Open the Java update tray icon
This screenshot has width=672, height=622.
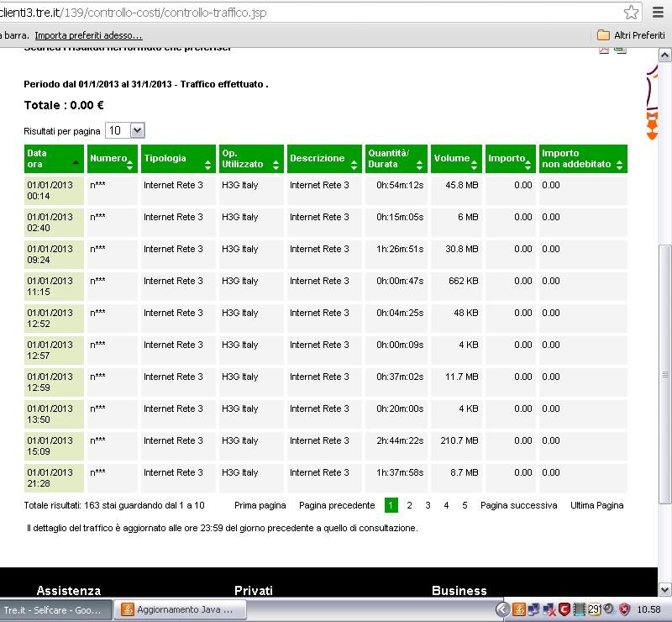[519, 609]
